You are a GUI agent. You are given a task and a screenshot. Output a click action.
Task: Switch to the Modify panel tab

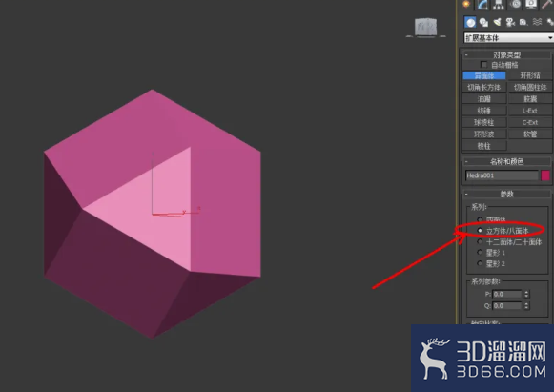pyautogui.click(x=482, y=4)
